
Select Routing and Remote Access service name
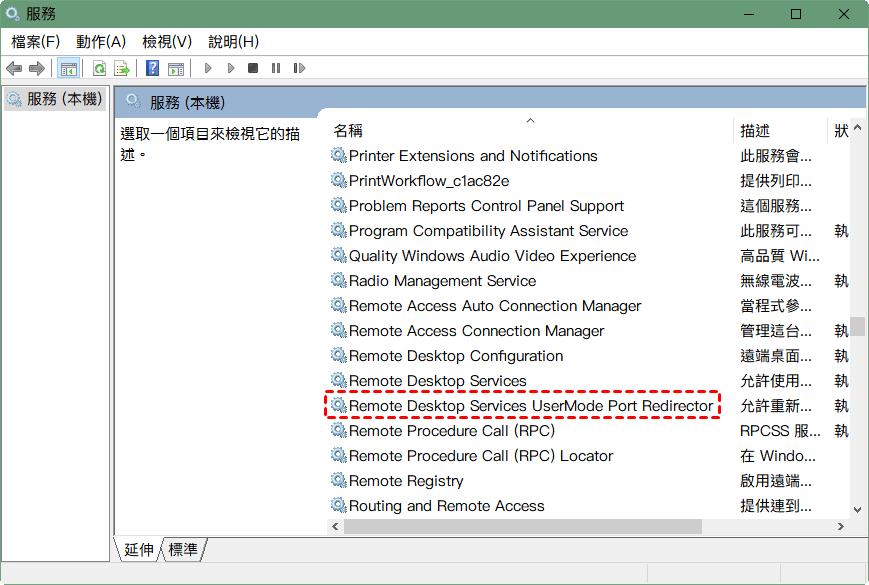[x=446, y=506]
